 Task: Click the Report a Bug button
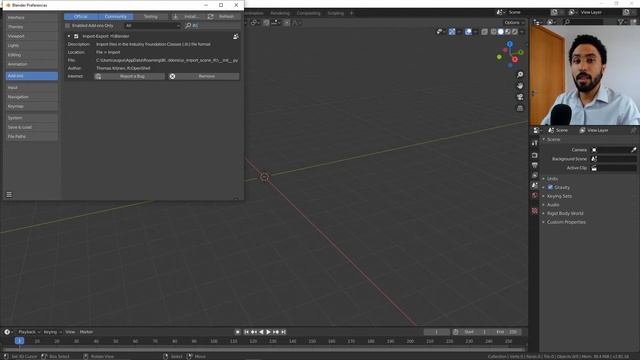pyautogui.click(x=130, y=76)
